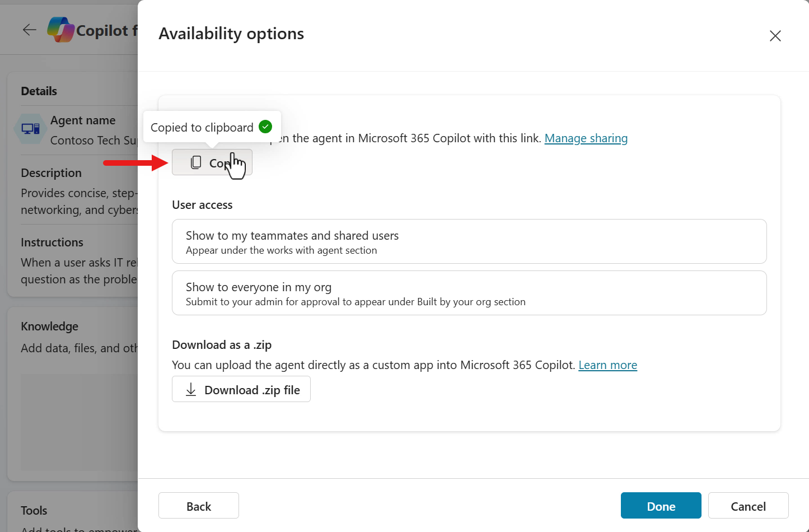Screen dimensions: 809x532
Task: Click the Copilot logo icon
Action: (60, 30)
